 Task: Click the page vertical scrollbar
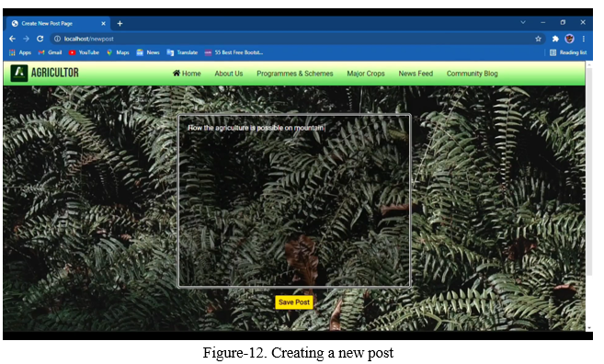589,171
